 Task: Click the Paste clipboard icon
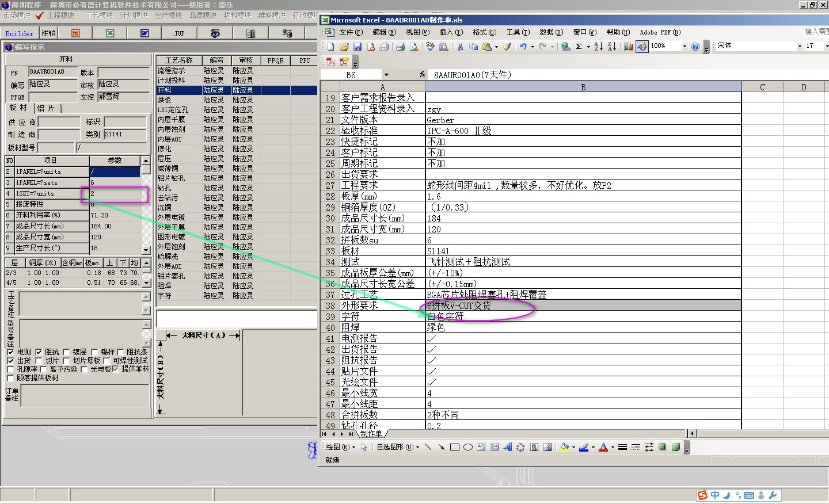pos(487,47)
